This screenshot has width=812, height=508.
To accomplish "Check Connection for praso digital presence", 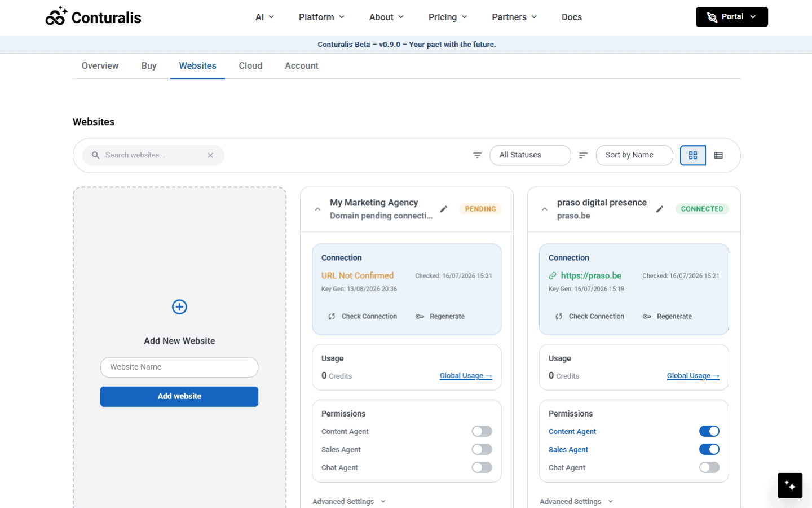I will tap(590, 317).
